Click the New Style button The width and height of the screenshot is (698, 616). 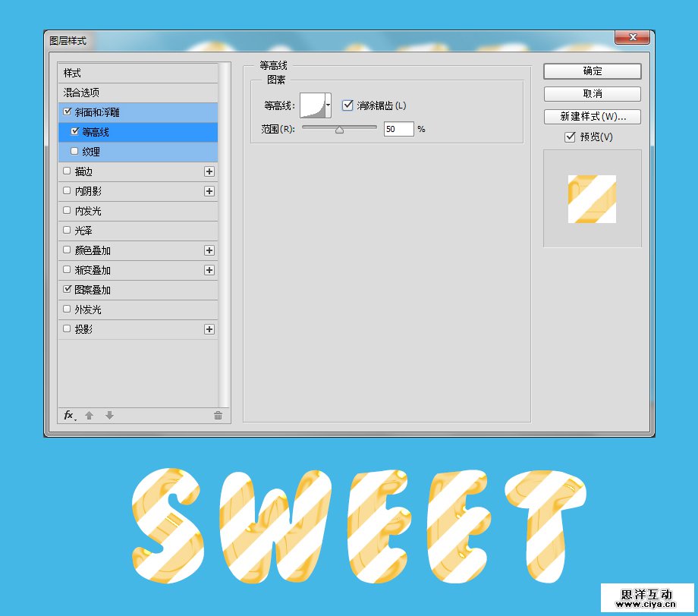pyautogui.click(x=592, y=117)
